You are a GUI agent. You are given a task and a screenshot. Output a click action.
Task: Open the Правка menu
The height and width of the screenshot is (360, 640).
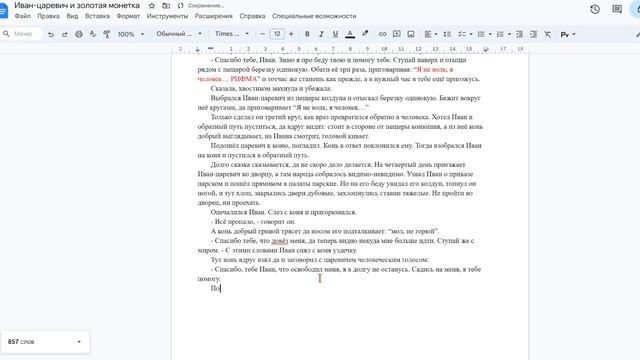[x=48, y=16]
